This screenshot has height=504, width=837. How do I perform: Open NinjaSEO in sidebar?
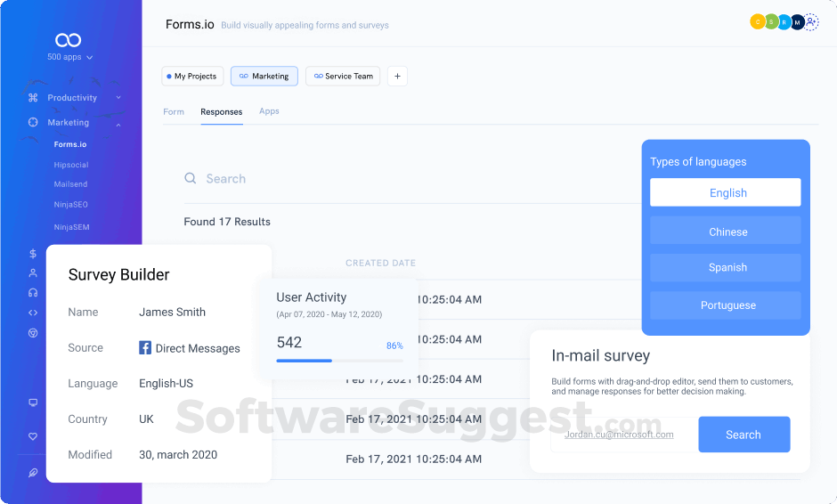(70, 205)
